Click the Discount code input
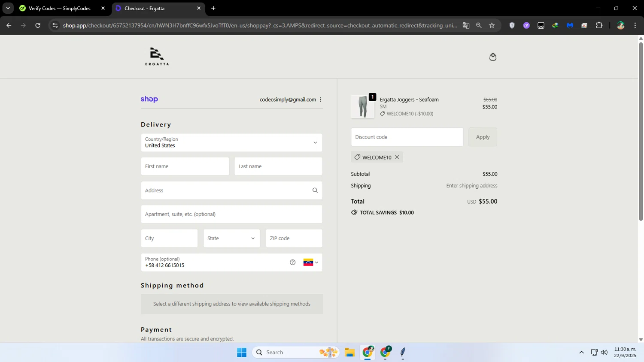This screenshot has height=362, width=644. tap(407, 137)
